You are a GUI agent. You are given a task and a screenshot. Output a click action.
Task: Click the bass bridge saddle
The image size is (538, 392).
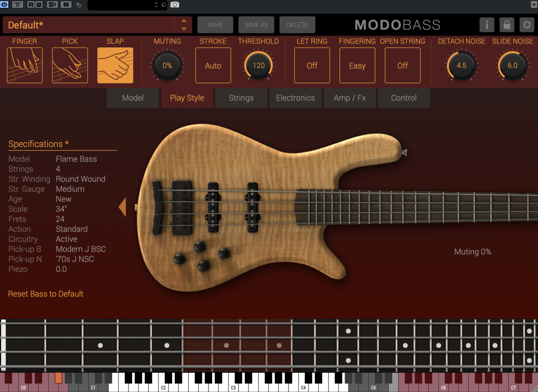[182, 208]
